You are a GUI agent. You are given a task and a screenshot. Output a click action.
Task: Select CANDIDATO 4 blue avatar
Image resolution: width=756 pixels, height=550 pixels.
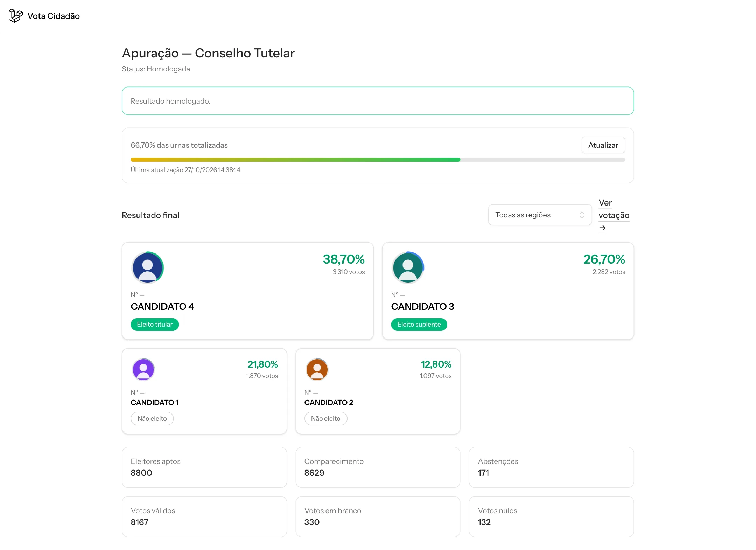pos(148,268)
